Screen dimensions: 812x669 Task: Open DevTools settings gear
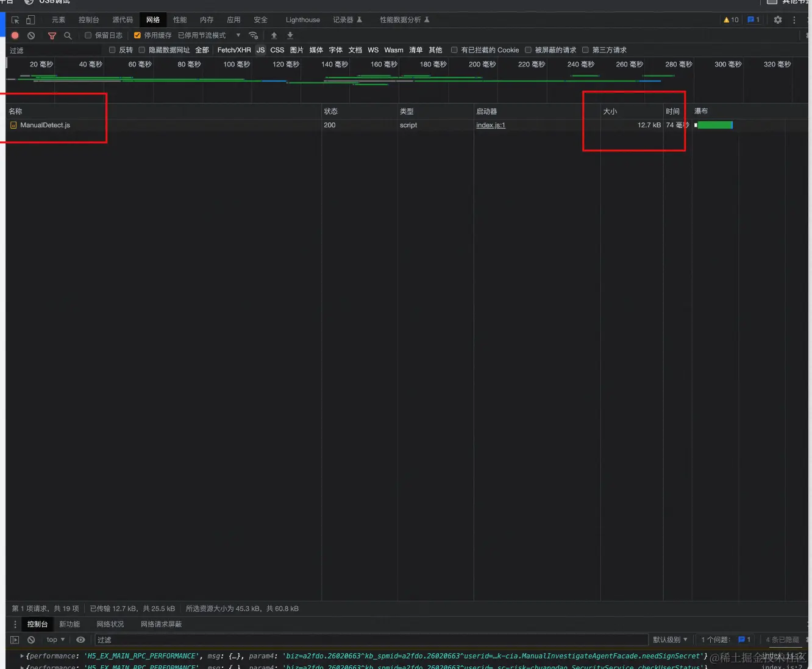[778, 19]
